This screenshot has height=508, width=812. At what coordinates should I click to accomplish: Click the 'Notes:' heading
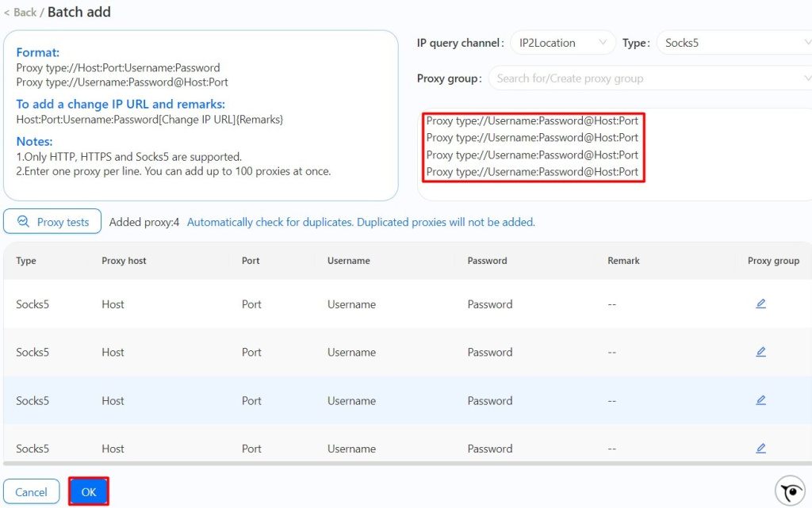pyautogui.click(x=34, y=141)
